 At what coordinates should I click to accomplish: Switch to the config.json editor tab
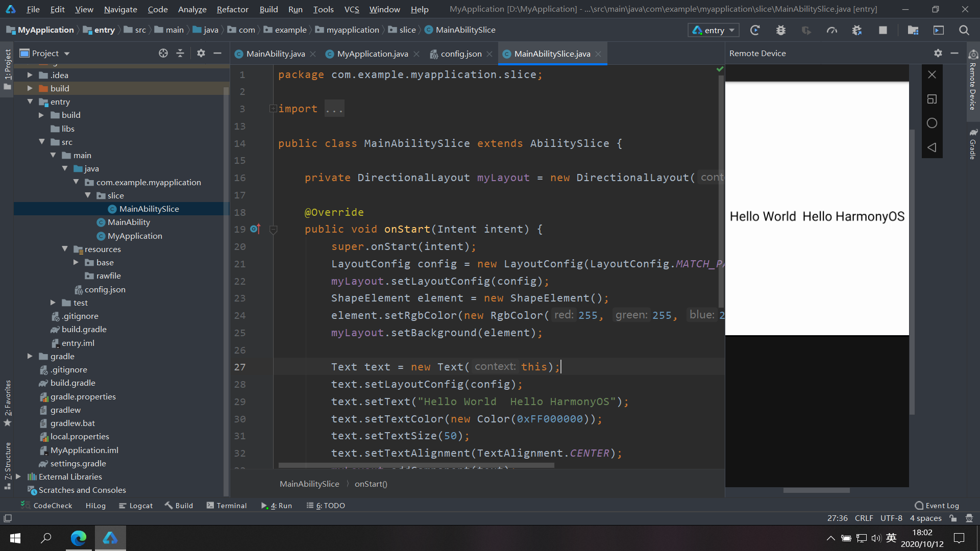click(x=461, y=54)
